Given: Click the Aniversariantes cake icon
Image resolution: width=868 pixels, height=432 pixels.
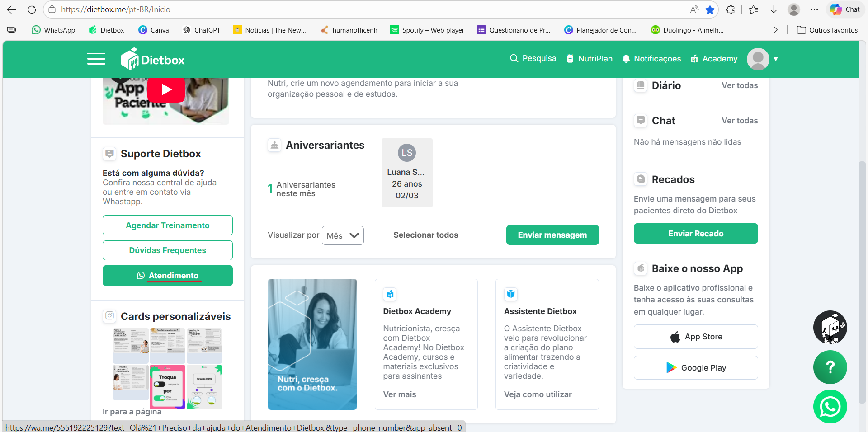Looking at the screenshot, I should pos(274,145).
